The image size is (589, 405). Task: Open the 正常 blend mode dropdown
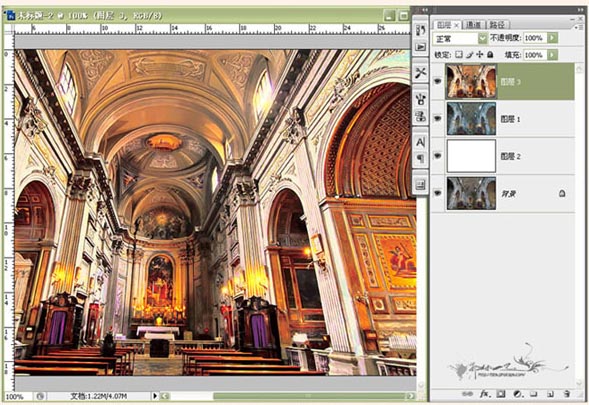point(482,38)
